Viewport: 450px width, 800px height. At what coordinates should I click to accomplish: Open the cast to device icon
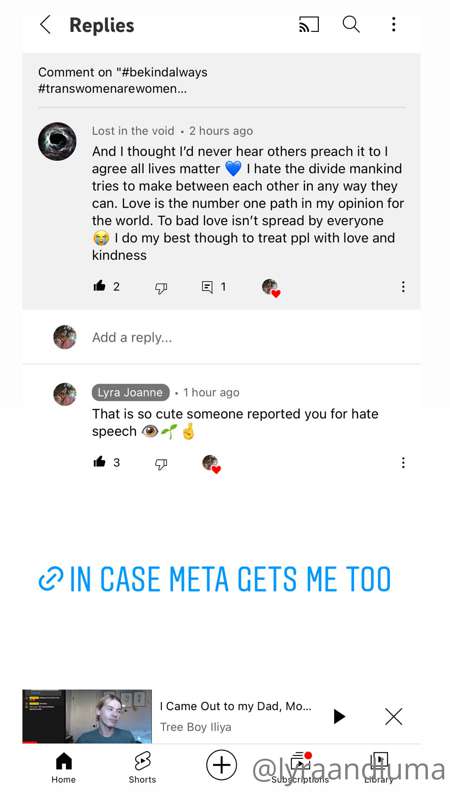pyautogui.click(x=309, y=24)
